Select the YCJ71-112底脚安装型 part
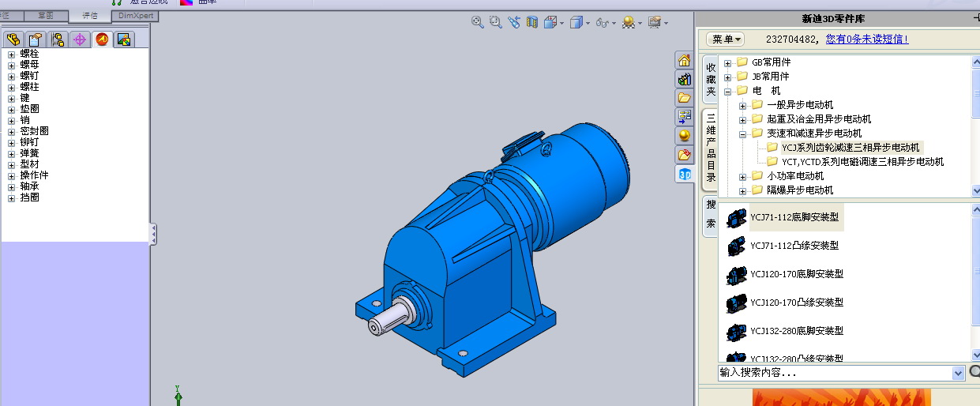The height and width of the screenshot is (406, 980). (x=794, y=217)
